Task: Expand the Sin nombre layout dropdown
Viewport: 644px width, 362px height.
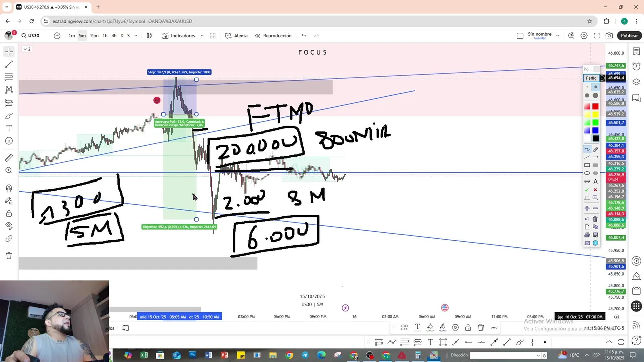Action: point(558,36)
